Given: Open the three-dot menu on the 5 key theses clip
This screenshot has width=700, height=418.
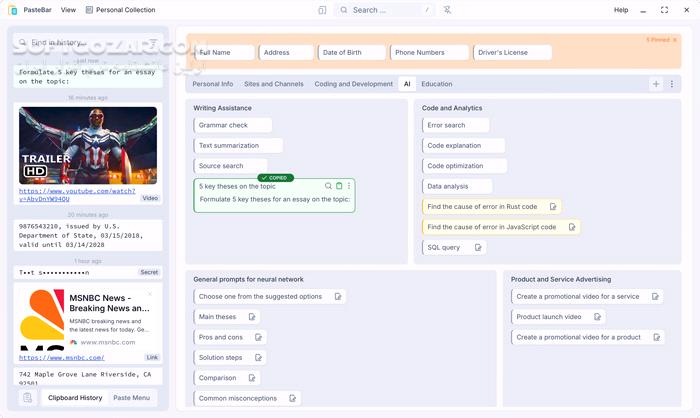Looking at the screenshot, I should point(349,186).
